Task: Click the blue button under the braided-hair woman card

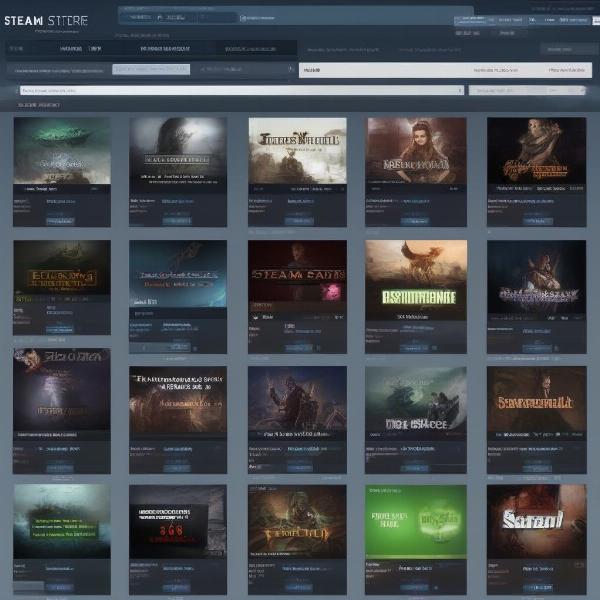Action: 415,221
